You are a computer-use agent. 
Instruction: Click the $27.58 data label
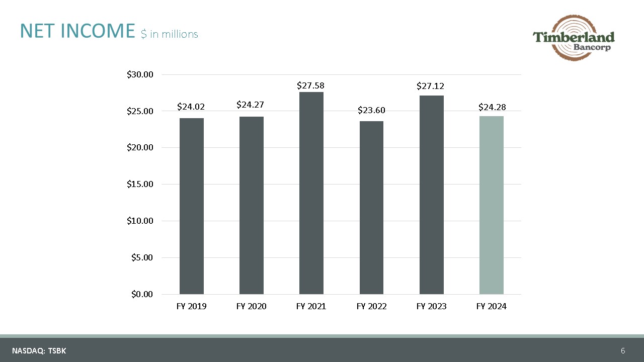[310, 85]
